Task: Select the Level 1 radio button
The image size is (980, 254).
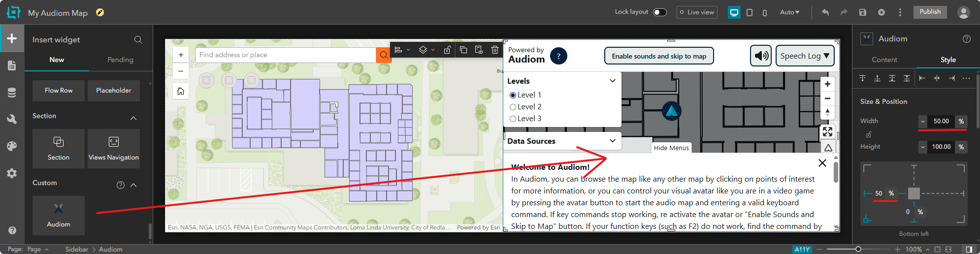Action: pos(513,95)
